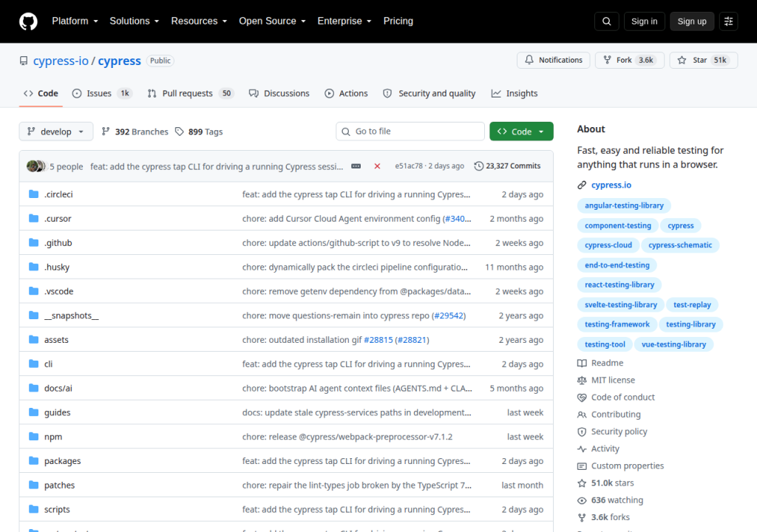This screenshot has height=532, width=757.
Task: Open the scripts folder icon
Action: (33, 509)
